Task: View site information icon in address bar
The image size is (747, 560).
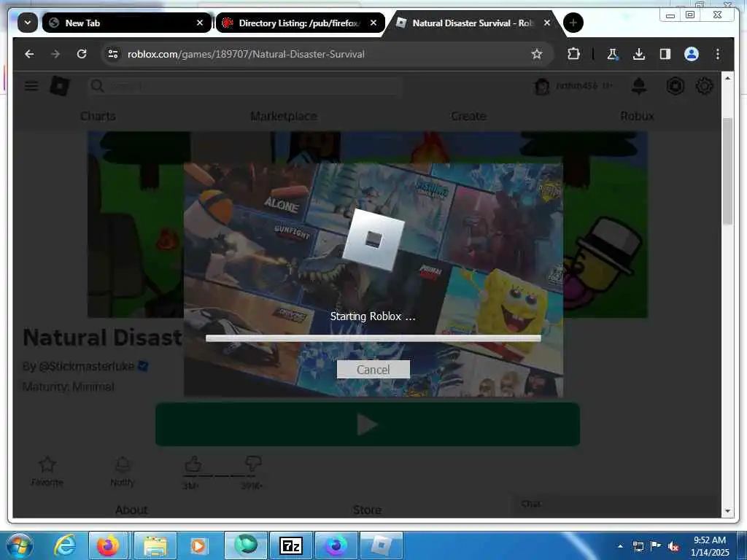Action: point(113,54)
